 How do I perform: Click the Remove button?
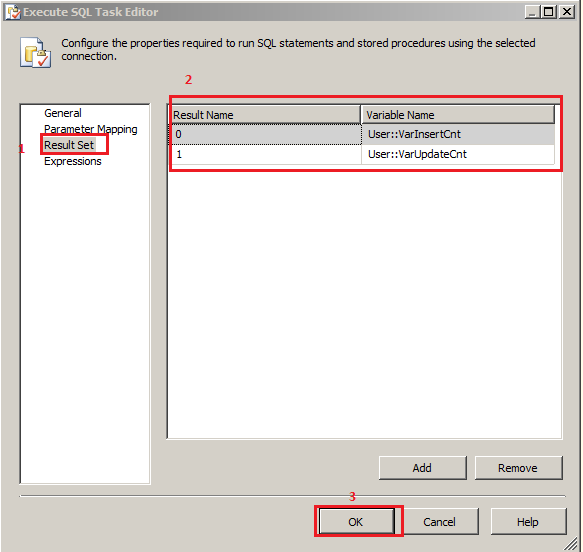[518, 468]
